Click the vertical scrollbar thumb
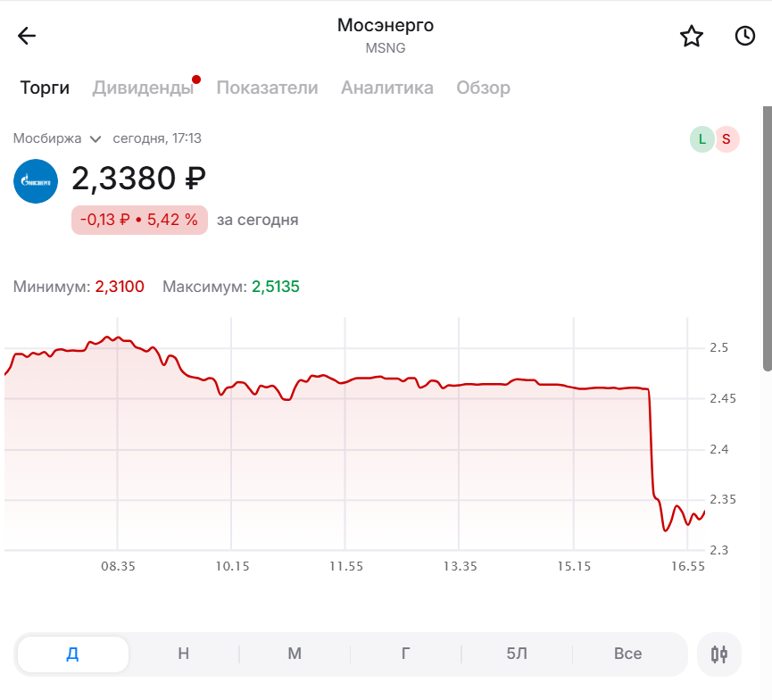Screen dimensions: 772x700 tap(767, 237)
